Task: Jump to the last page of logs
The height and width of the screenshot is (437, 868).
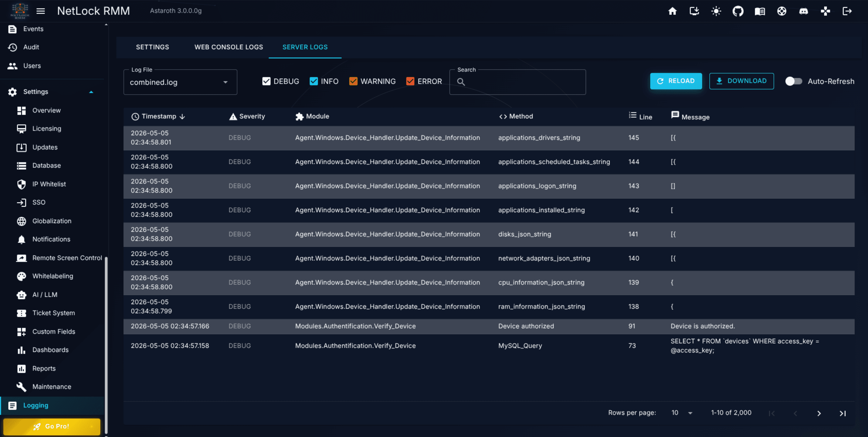Action: coord(843,413)
